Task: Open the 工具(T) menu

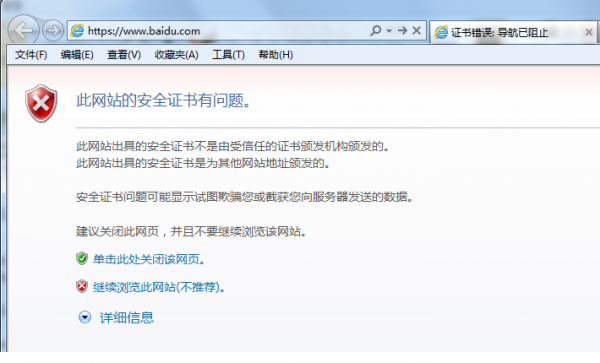Action: 228,55
